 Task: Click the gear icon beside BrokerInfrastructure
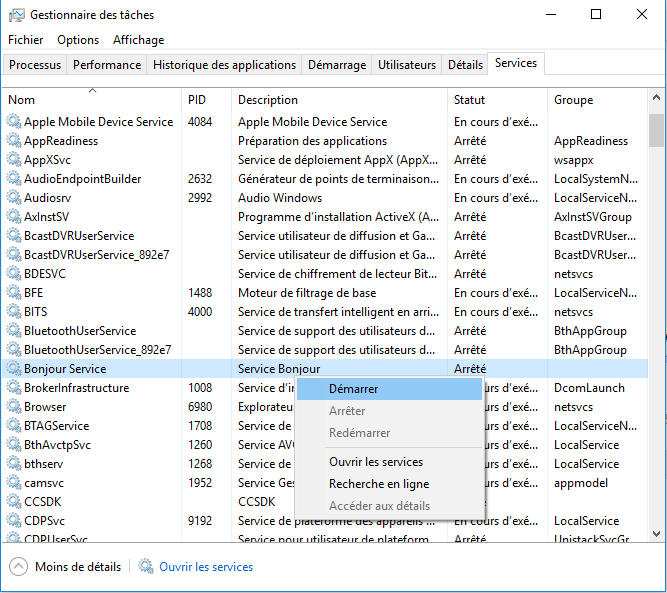[14, 388]
